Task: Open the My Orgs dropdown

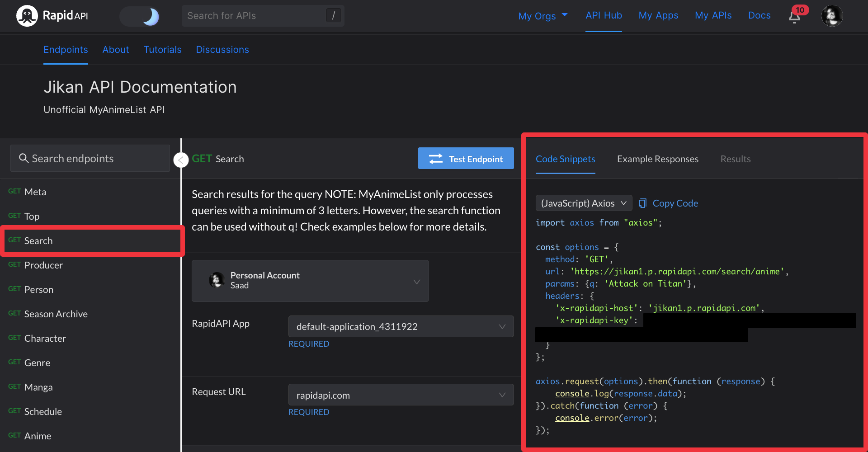Action: 543,16
